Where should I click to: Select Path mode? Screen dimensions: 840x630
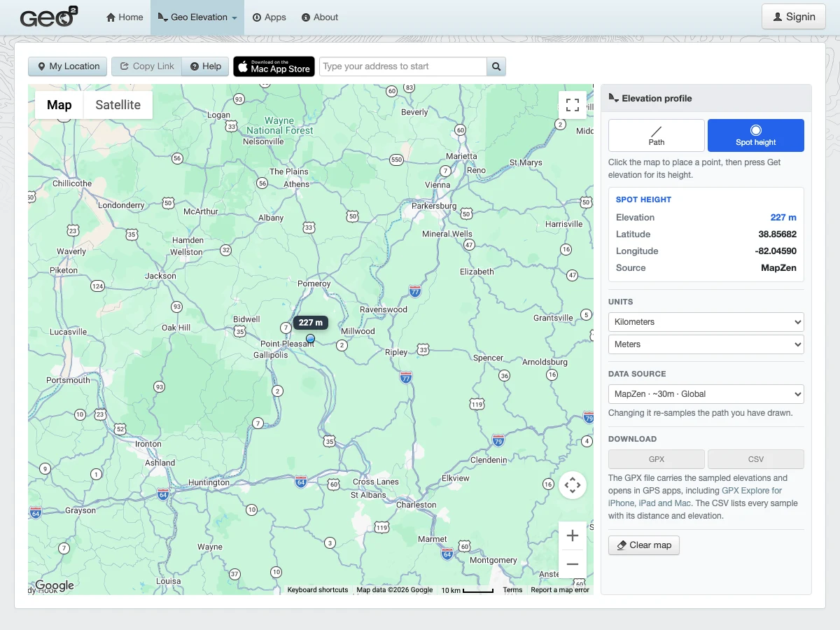pyautogui.click(x=657, y=135)
